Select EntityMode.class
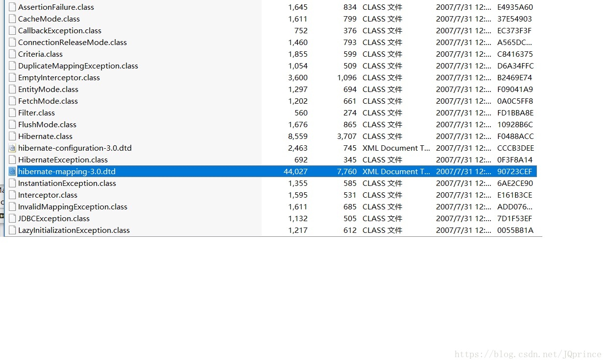 48,89
